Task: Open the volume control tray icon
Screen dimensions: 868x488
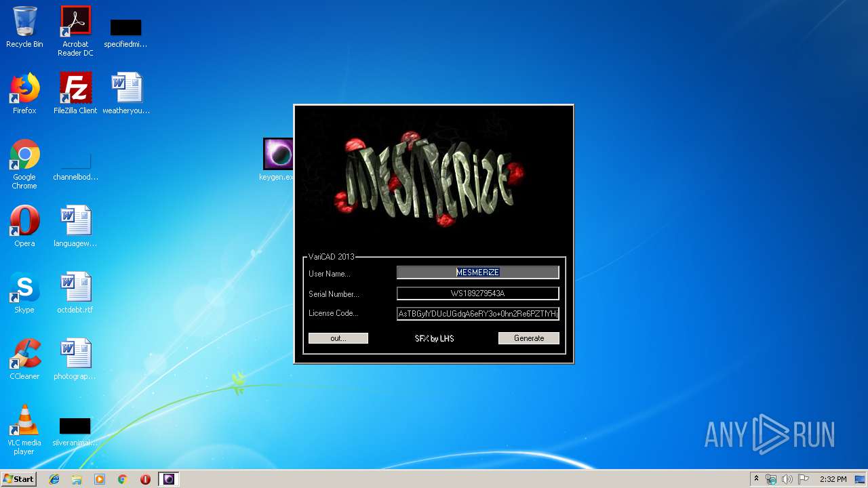Action: pyautogui.click(x=787, y=479)
